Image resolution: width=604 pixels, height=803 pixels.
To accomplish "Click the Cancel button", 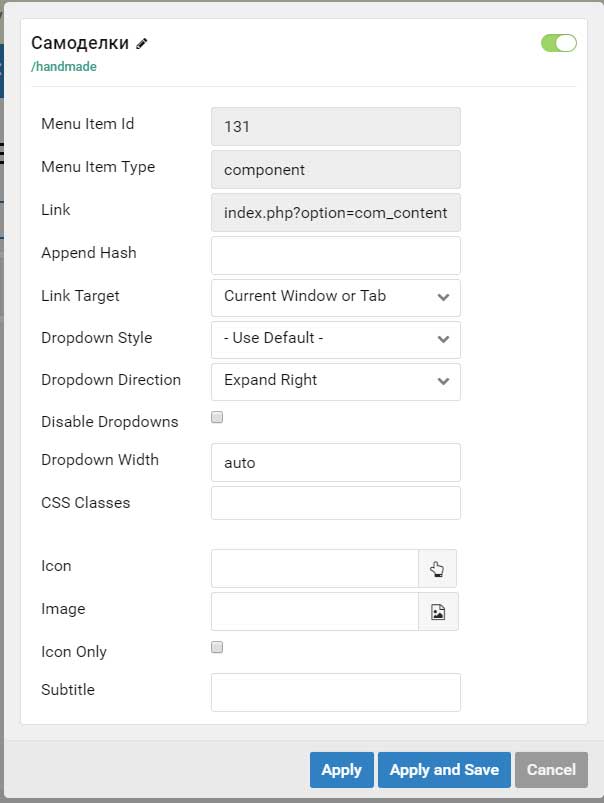I will [x=551, y=770].
